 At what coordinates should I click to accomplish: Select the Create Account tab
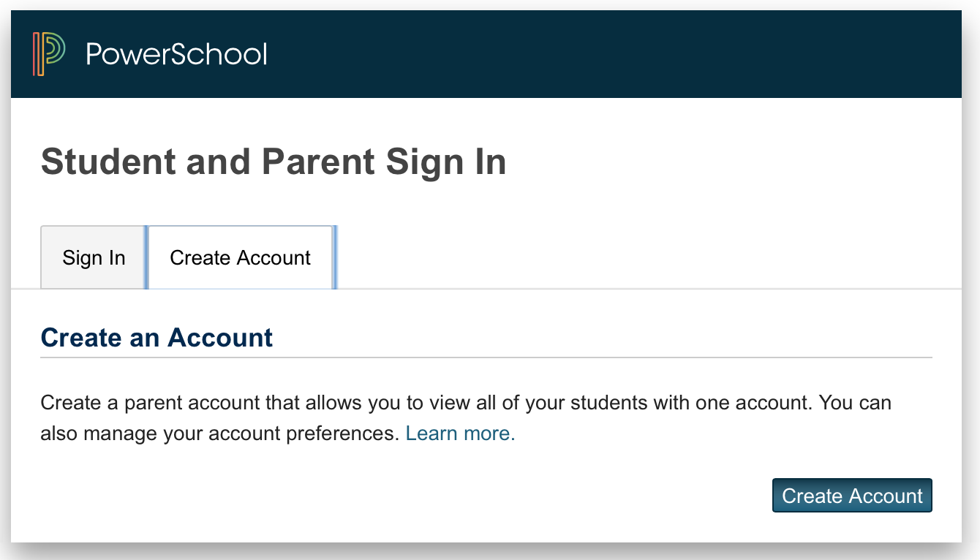241,257
